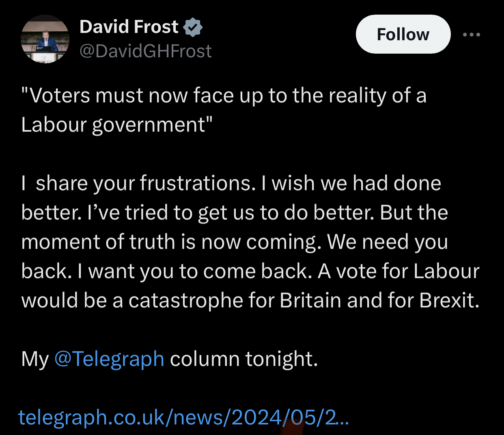This screenshot has height=435, width=504.
Task: Click the phrase "A vote for Labour"
Action: (398, 271)
